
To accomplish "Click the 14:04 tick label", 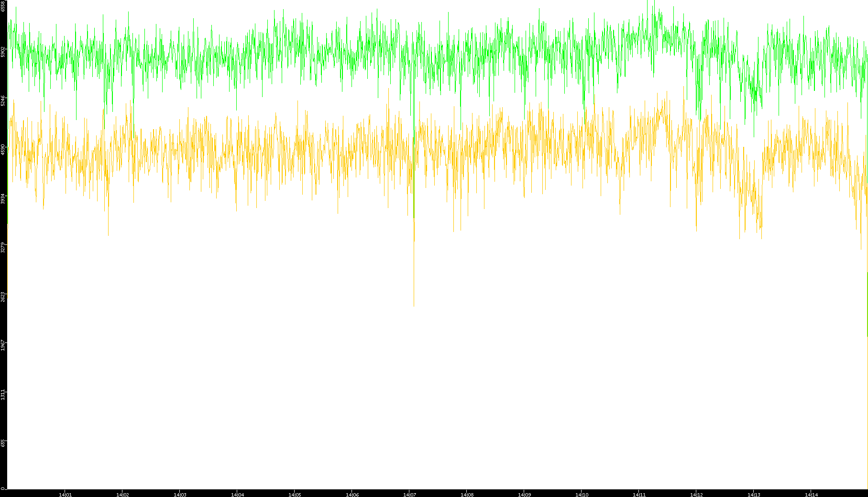I will (x=237, y=494).
